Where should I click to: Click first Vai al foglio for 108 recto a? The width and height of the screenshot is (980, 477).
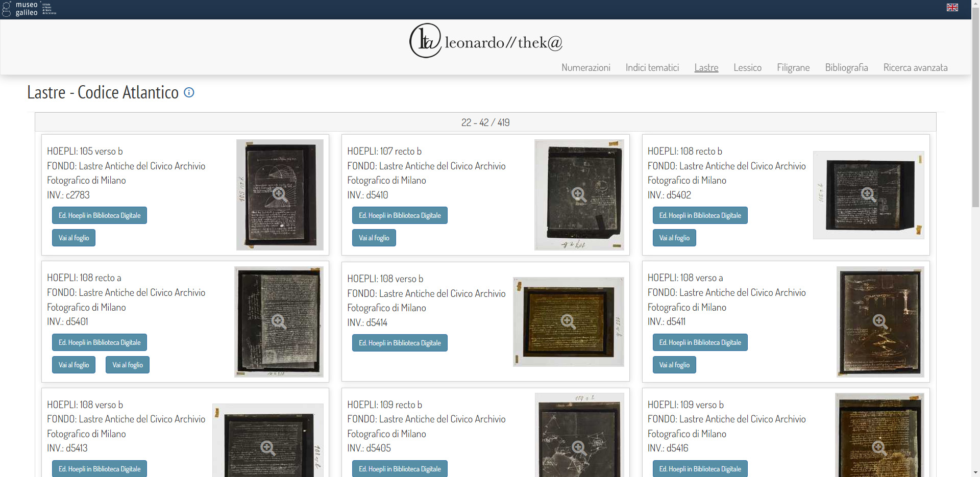pos(73,365)
